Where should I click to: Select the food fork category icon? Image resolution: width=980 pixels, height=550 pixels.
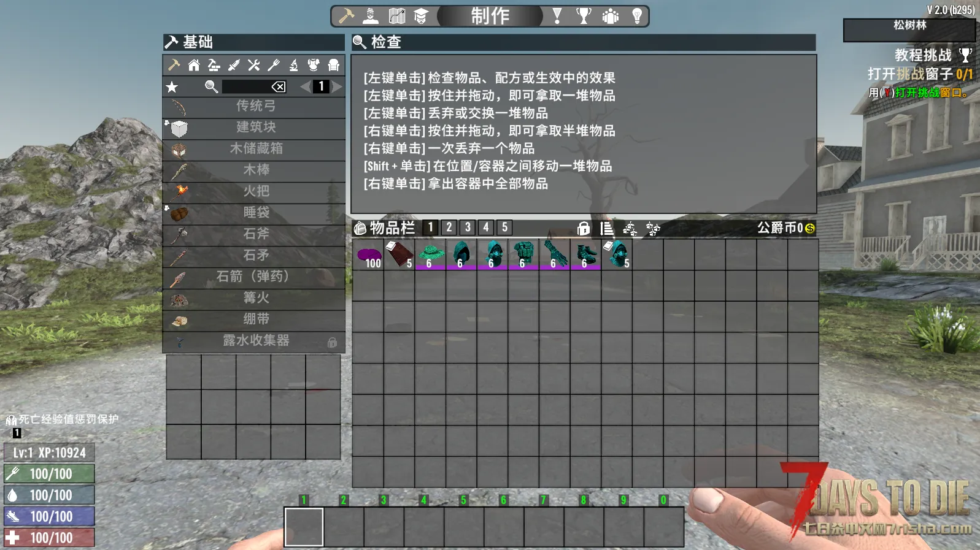click(x=274, y=65)
